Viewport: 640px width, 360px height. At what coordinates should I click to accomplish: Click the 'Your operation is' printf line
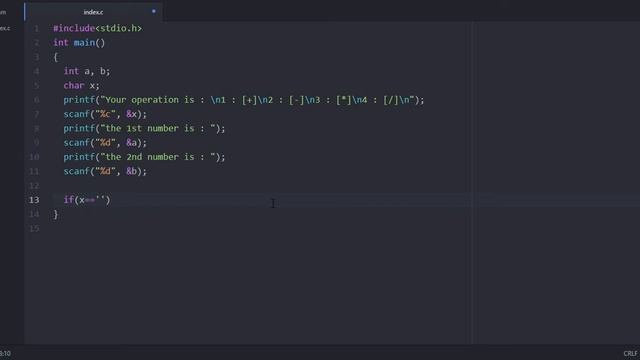244,100
